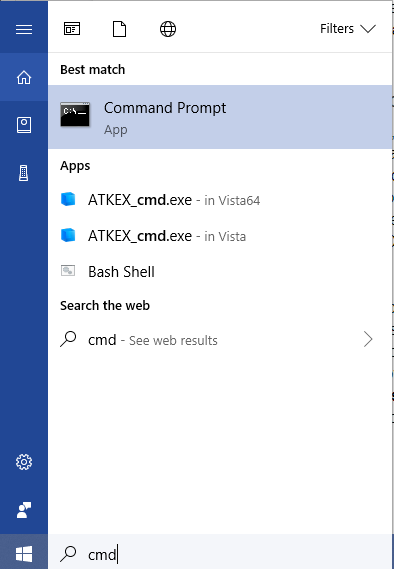The image size is (394, 569).
Task: Click the black Command Prompt app icon
Action: 75,115
